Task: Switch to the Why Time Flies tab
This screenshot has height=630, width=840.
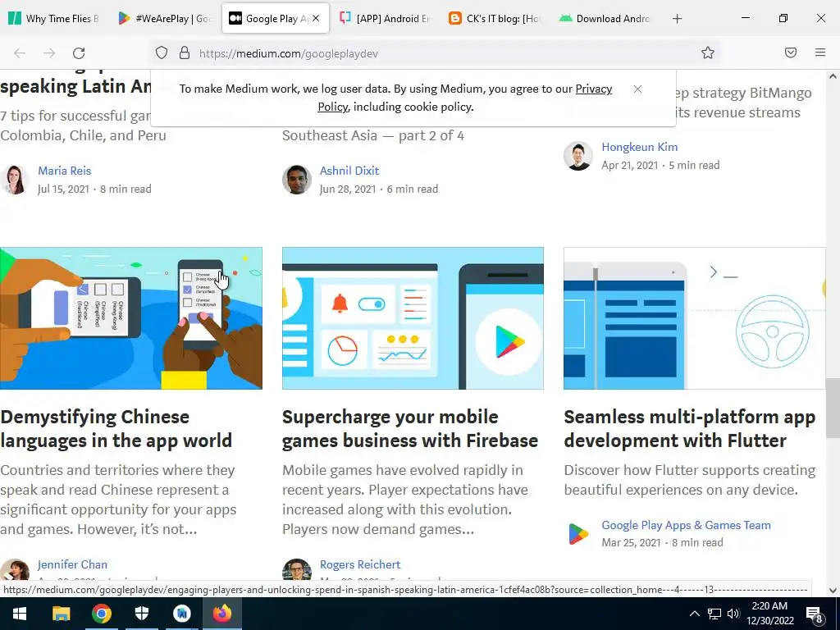Action: (x=53, y=19)
